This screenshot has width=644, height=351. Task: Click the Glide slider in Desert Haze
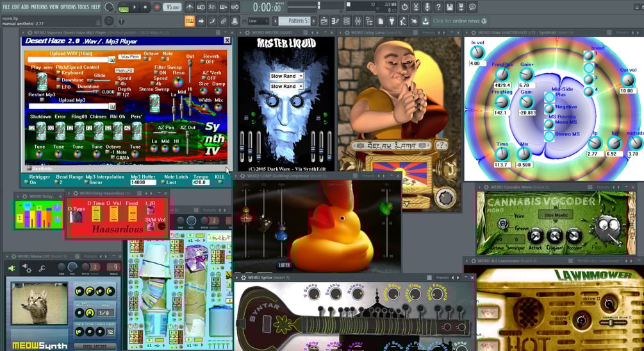(99, 81)
